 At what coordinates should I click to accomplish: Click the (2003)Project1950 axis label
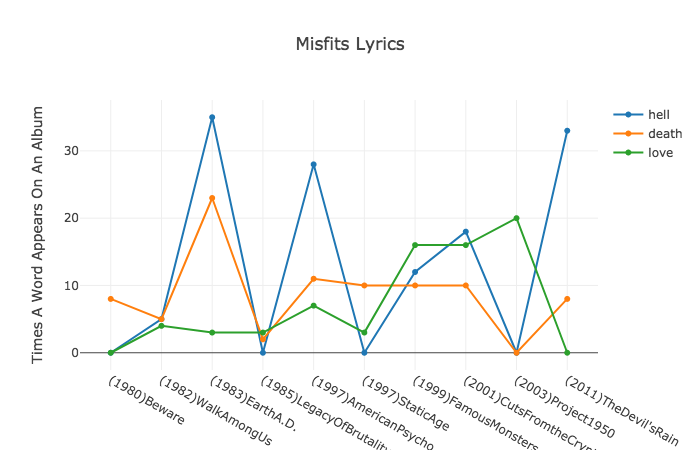point(564,407)
